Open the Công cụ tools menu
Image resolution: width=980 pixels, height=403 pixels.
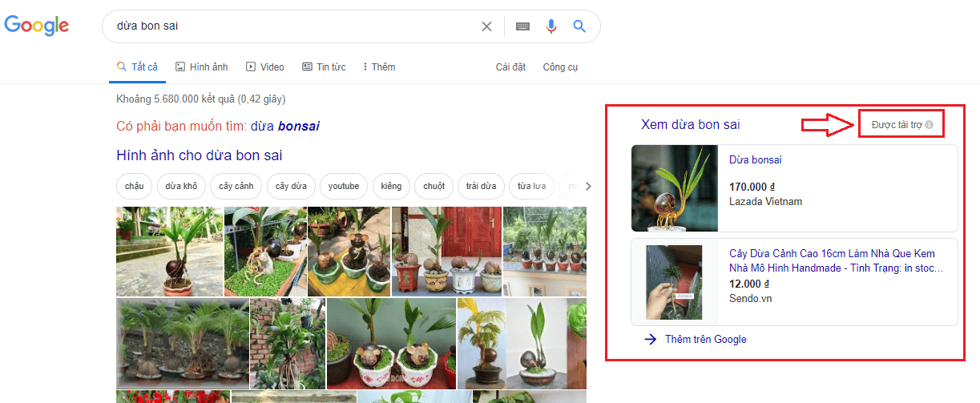560,67
